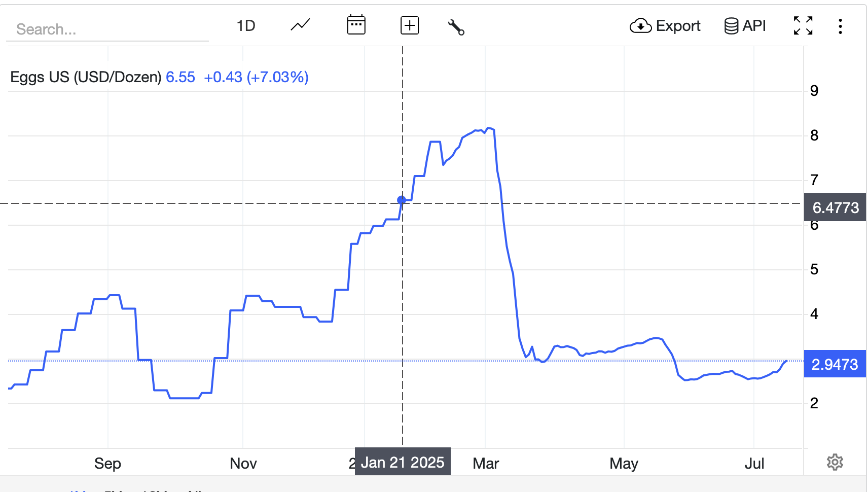Click the 2.9473 current price label
Image resolution: width=868 pixels, height=492 pixels.
[835, 364]
